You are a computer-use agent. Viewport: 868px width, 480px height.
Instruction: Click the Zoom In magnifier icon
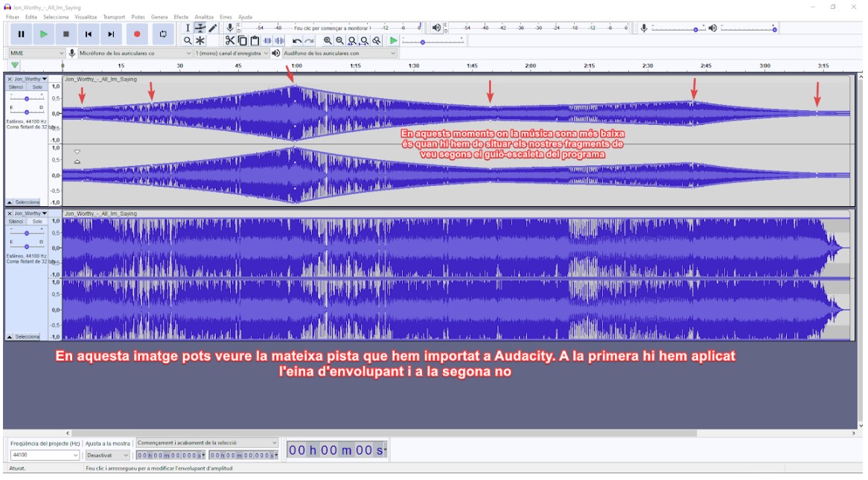(x=328, y=41)
